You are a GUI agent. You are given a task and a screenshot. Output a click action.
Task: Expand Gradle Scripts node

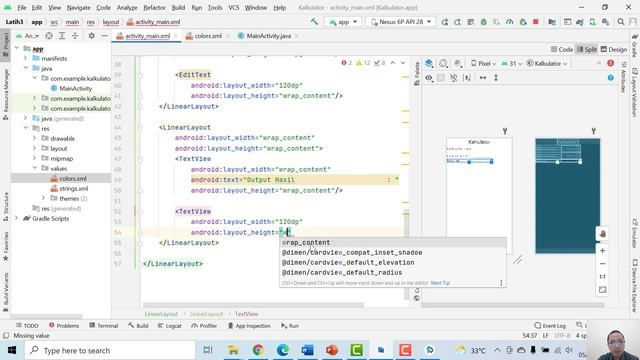coord(17,218)
